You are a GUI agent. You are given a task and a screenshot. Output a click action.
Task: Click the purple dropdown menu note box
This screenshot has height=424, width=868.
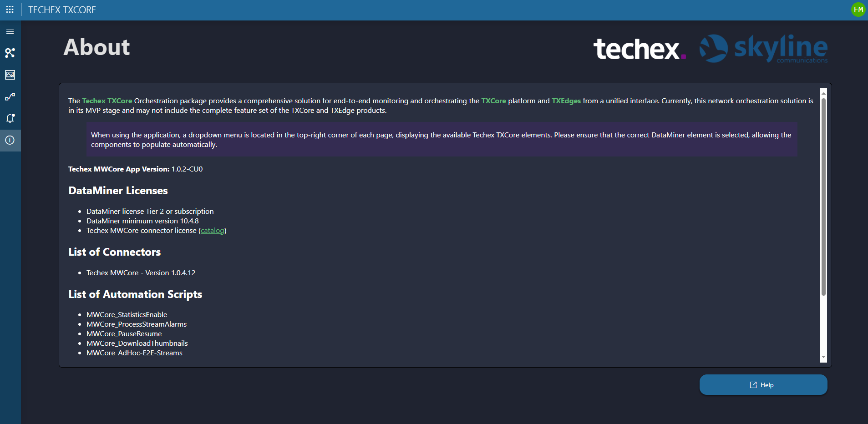(x=442, y=139)
